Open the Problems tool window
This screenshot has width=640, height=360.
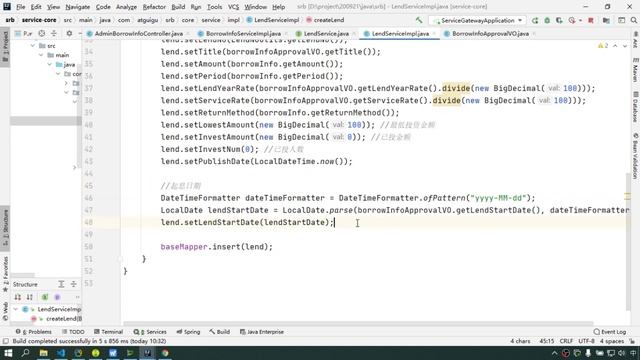[x=33, y=332]
